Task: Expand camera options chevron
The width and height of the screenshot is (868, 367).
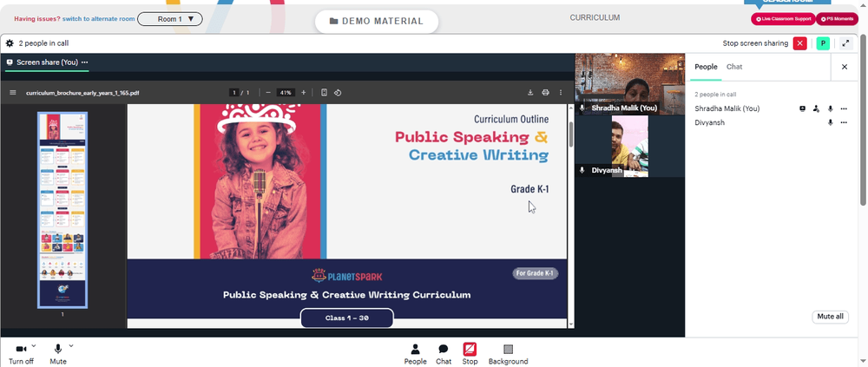Action: pos(33,346)
